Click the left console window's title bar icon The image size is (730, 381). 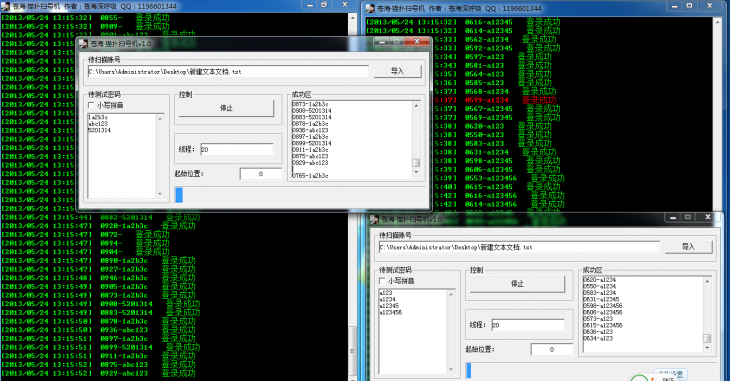click(5, 7)
